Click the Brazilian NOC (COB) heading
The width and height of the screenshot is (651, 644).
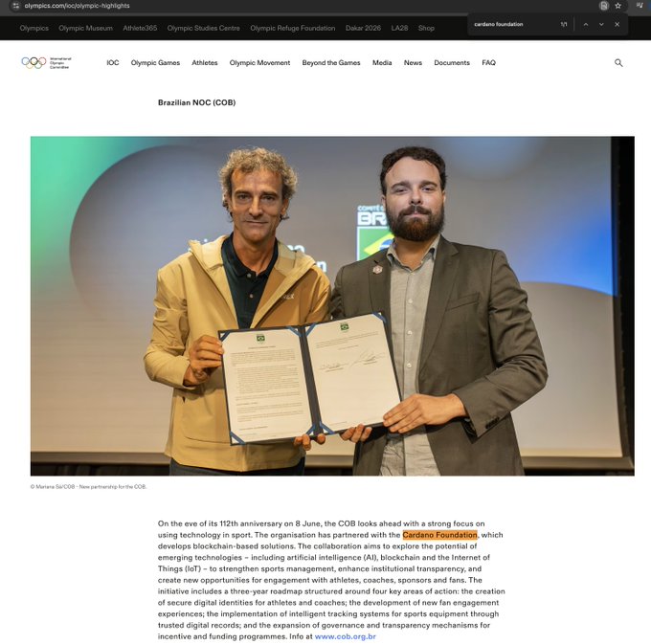click(x=197, y=102)
